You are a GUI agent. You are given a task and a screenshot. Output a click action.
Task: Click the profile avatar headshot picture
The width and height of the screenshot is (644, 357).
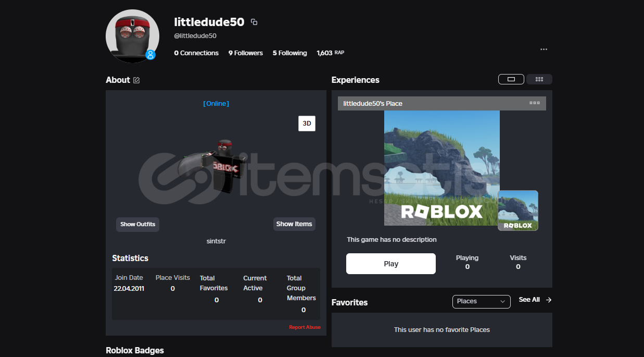point(132,36)
